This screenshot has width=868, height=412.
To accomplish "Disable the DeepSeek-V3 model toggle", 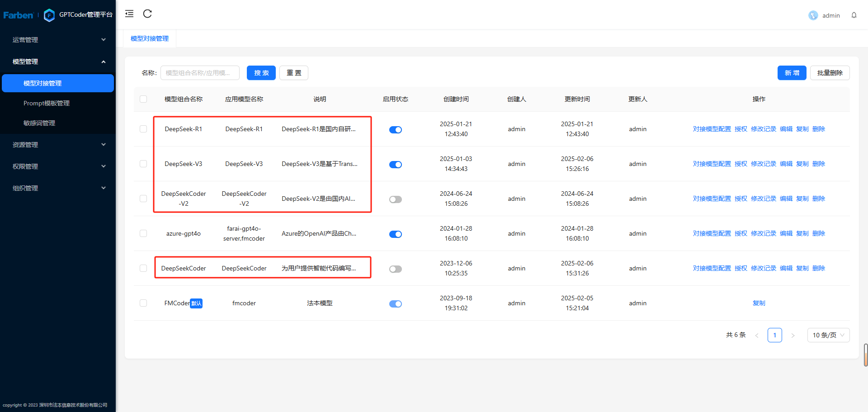I will (395, 164).
